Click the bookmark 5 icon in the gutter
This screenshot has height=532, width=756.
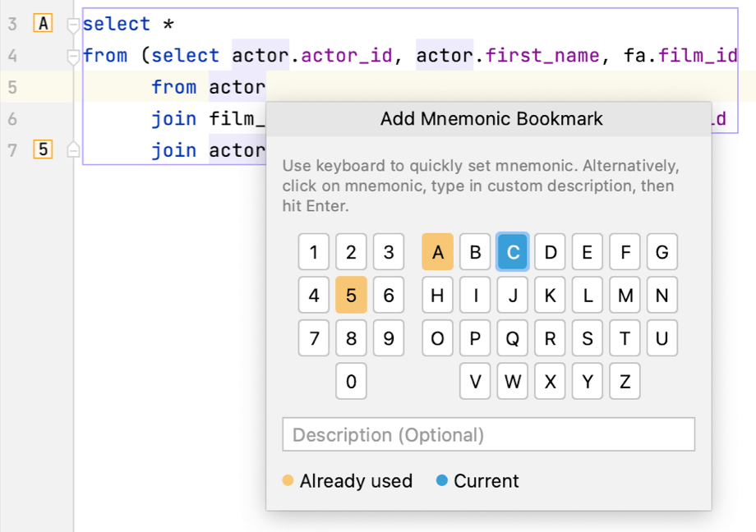43,150
